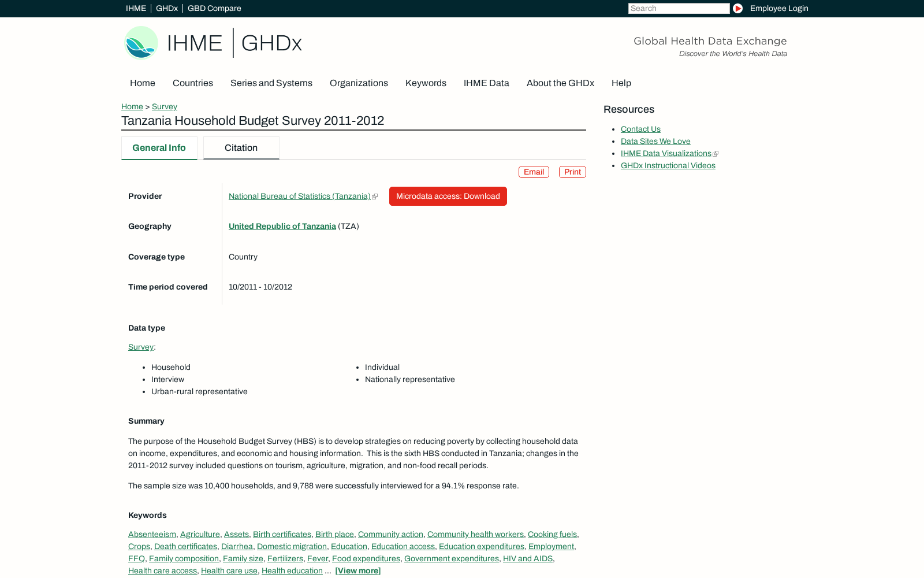Click the Birth certificates keyword
Screen dimensions: 924x578
(x=282, y=535)
